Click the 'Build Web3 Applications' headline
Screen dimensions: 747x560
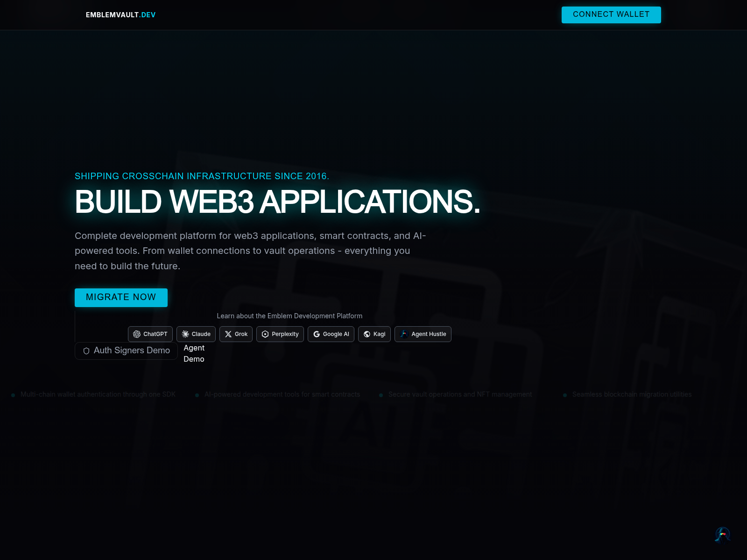[x=277, y=202]
